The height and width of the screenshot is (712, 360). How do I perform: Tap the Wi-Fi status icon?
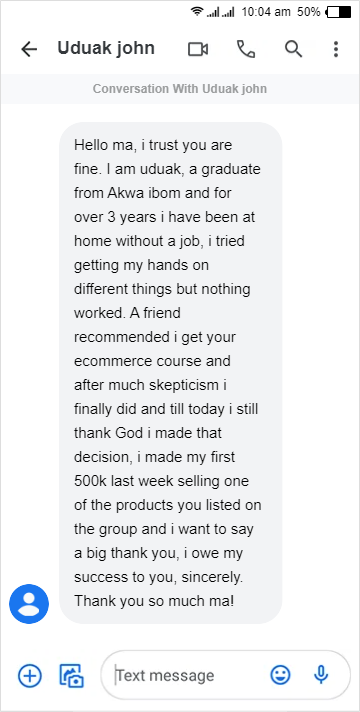pos(197,12)
